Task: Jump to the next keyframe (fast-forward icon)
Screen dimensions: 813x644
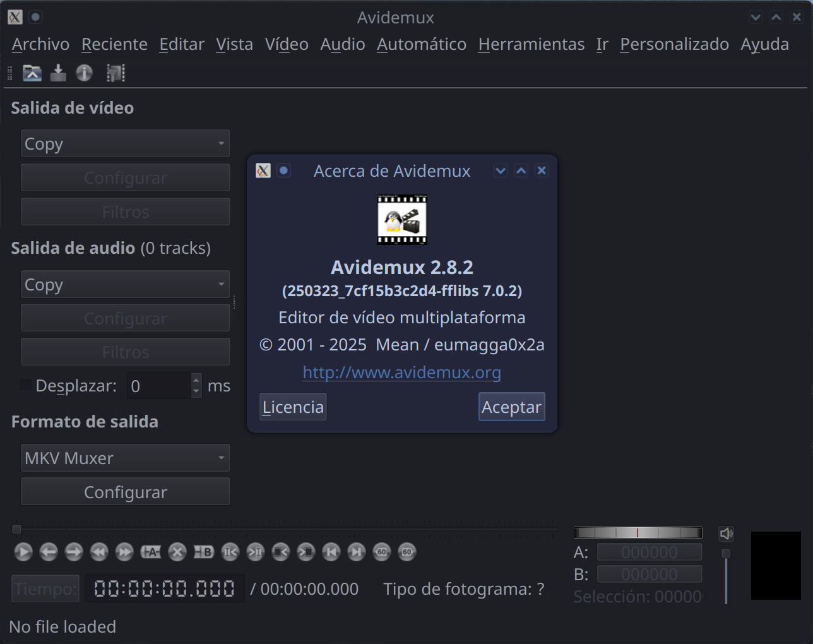Action: coord(124,552)
